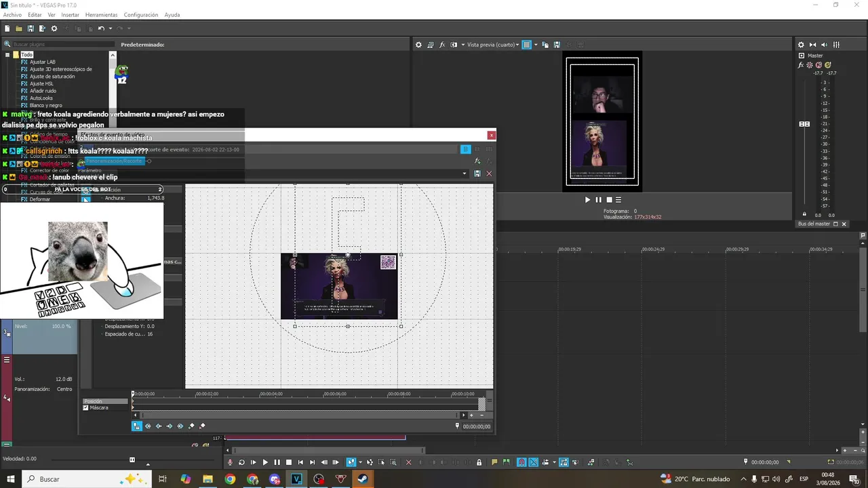Save preview snapshot to file
The width and height of the screenshot is (868, 488).
557,45
